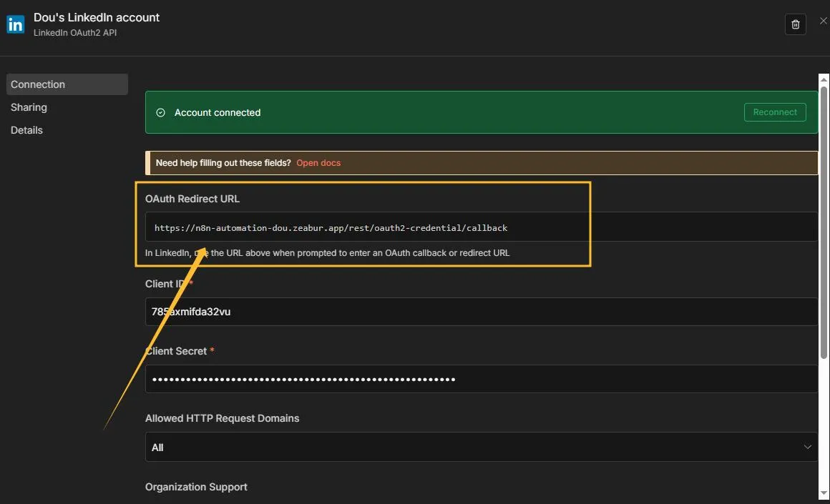Viewport: 830px width, 504px height.
Task: Click Dou's LinkedIn account title to rename
Action: coord(97,17)
